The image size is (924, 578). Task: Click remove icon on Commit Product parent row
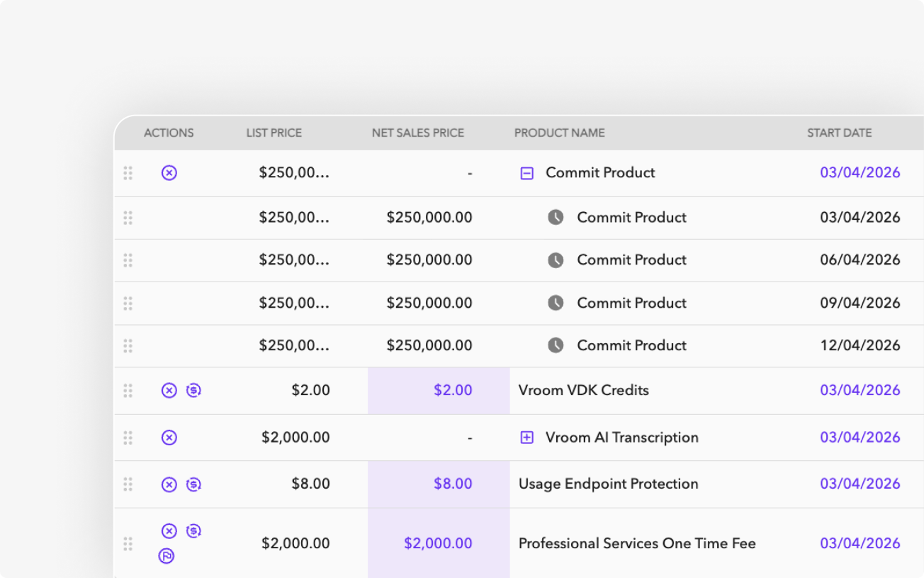click(x=169, y=173)
